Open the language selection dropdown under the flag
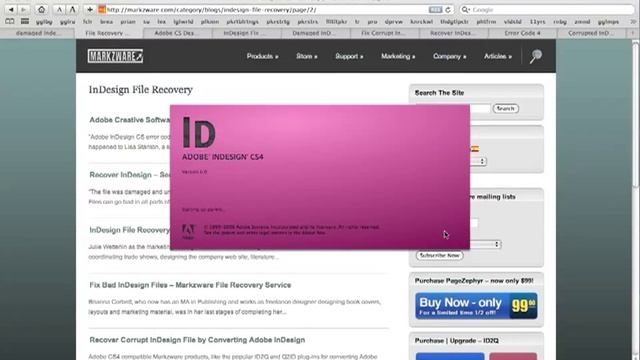Viewport: 640px width, 360px height. (x=478, y=161)
